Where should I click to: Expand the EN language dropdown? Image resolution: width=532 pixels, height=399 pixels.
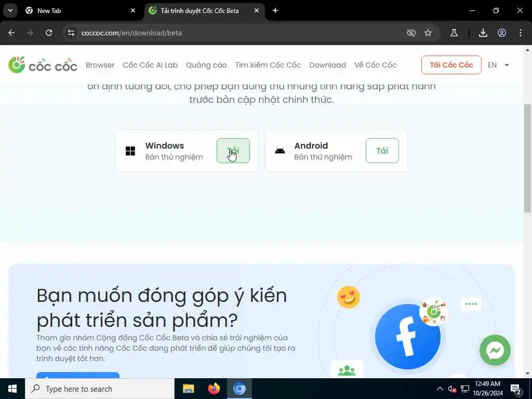(498, 65)
